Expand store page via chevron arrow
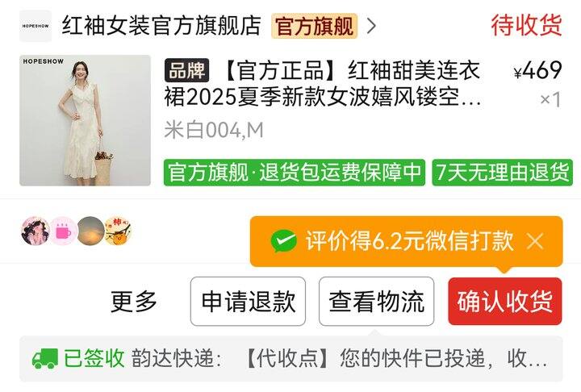The image size is (581, 392). coord(371,26)
